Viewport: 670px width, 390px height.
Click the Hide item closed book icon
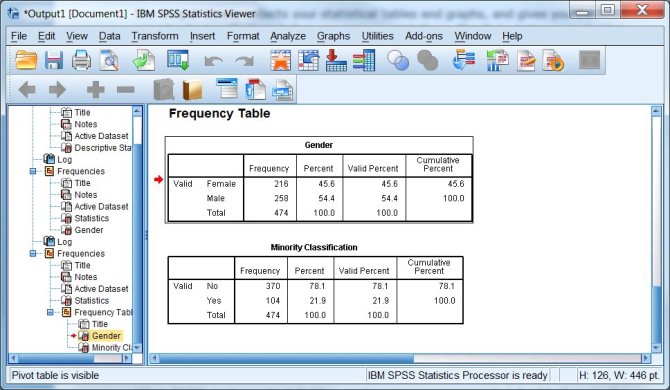192,90
